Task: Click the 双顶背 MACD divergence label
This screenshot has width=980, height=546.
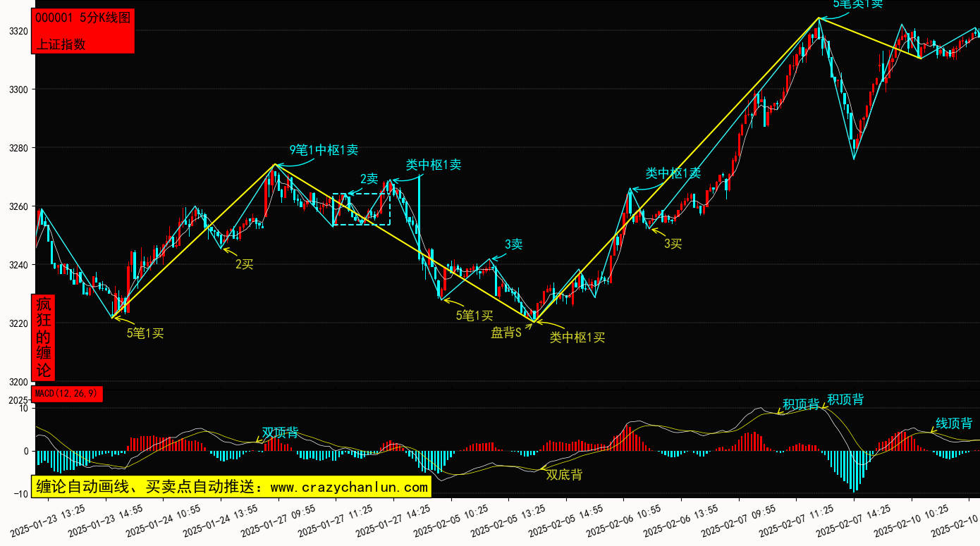Action: 280,433
